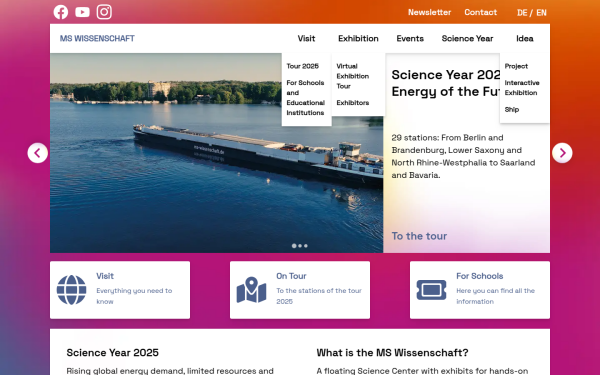
Task: Go to next slide arrow
Action: (562, 153)
